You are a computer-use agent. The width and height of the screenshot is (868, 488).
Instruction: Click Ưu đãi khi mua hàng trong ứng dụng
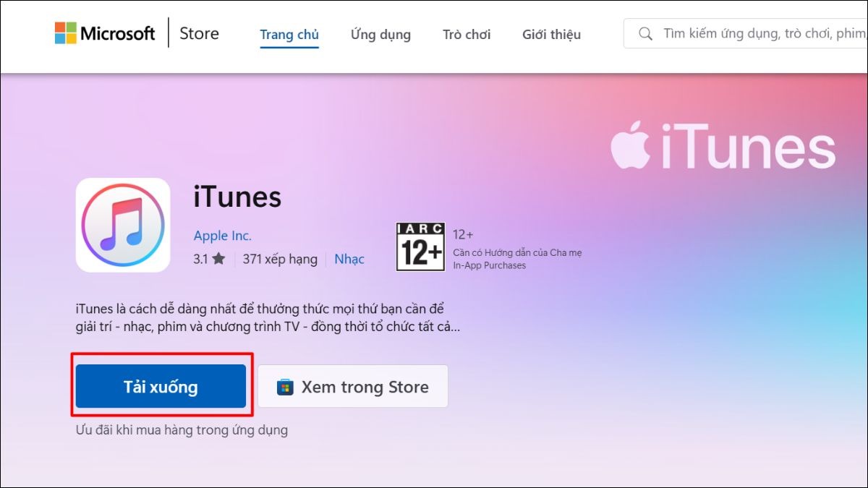(x=182, y=430)
